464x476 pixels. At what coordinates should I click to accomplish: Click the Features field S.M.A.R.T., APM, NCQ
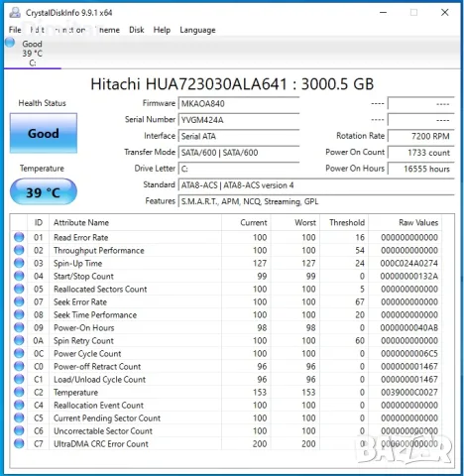(x=316, y=201)
